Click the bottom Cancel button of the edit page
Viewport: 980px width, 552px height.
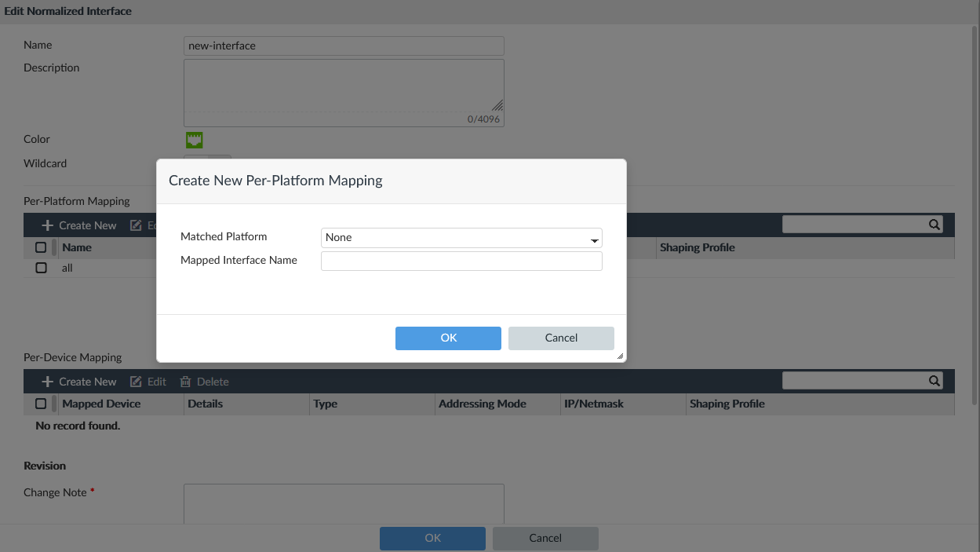[x=545, y=539]
